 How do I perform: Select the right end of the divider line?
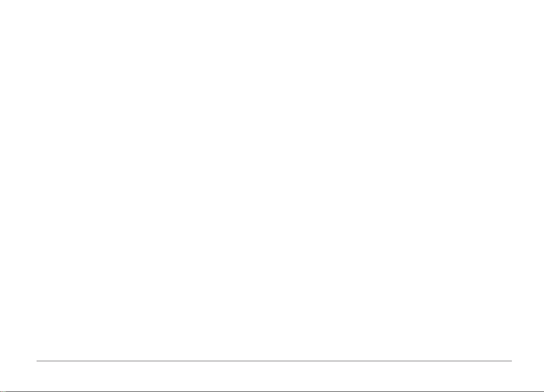point(511,361)
